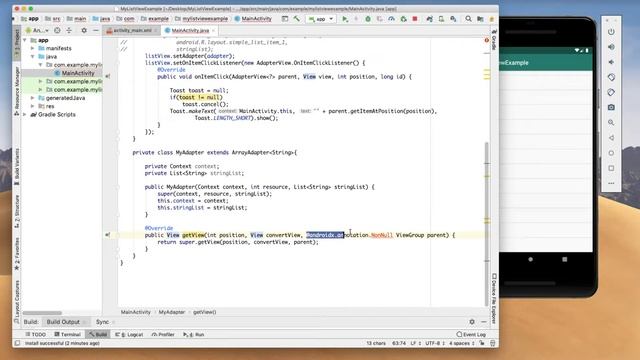Rotate emulator left icon
Viewport: 640px width, 360px height.
(611, 77)
